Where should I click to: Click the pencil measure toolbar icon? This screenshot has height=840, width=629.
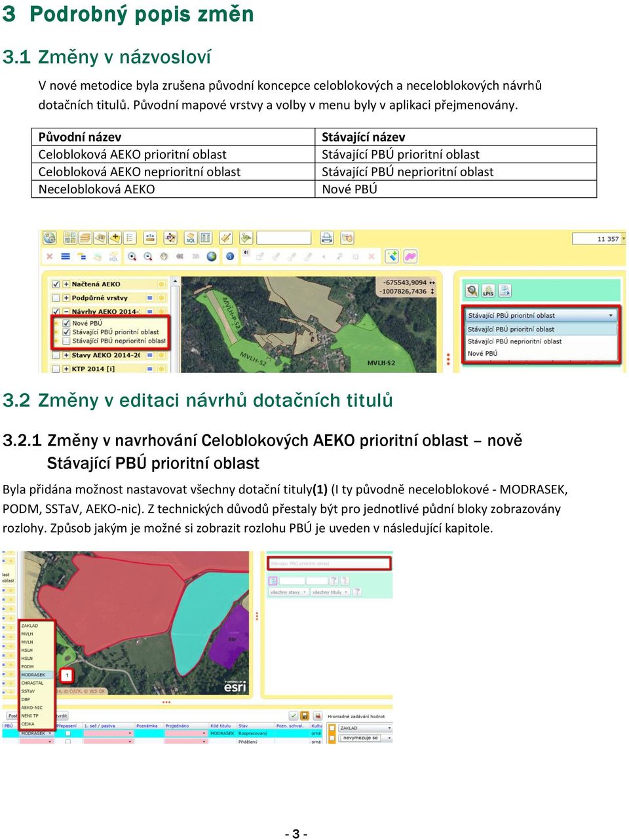pos(226,237)
